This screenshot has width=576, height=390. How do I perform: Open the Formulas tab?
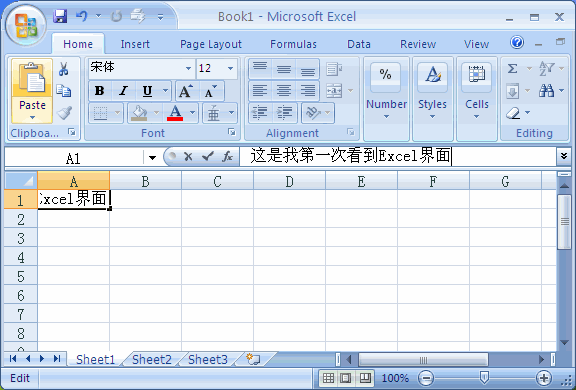click(x=293, y=44)
